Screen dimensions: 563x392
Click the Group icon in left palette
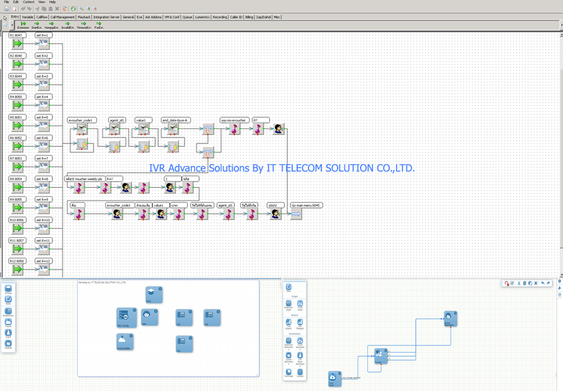pyautogui.click(x=8, y=289)
